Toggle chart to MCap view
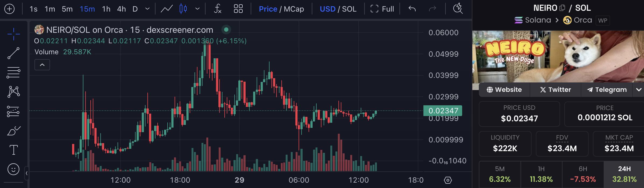 (x=294, y=9)
